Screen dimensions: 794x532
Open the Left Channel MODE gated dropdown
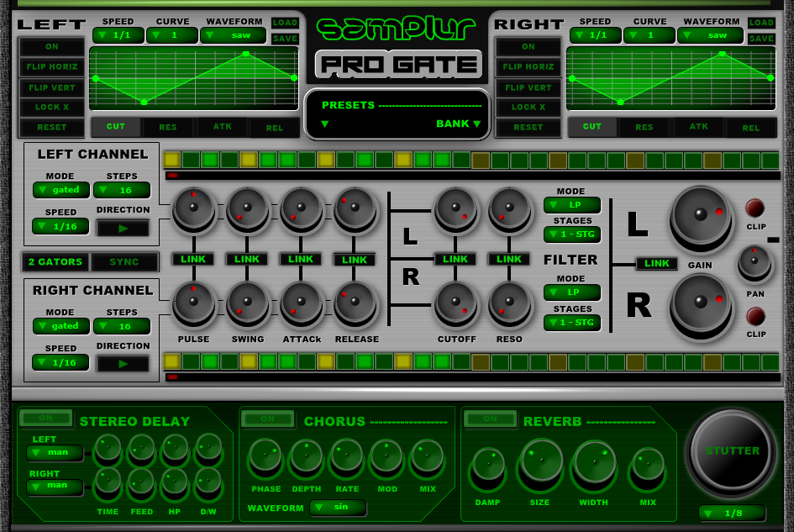[x=61, y=190]
